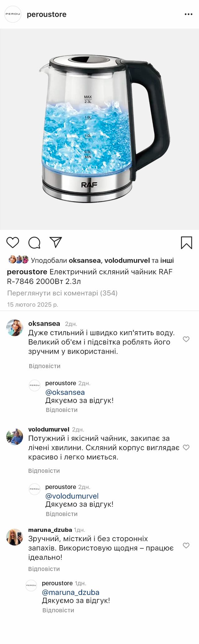The height and width of the screenshot is (644, 199).
Task: Reply to volodumurvel's comment
Action: pos(44,471)
